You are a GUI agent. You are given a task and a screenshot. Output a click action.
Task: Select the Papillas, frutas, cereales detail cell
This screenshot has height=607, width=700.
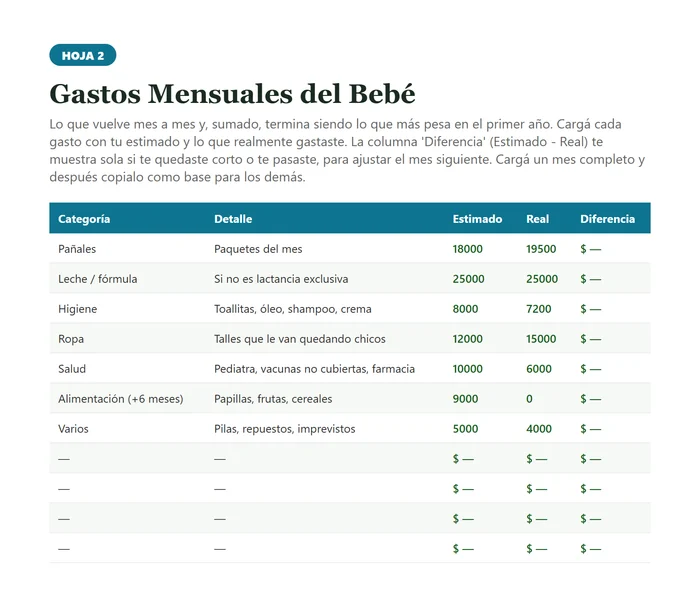click(273, 399)
